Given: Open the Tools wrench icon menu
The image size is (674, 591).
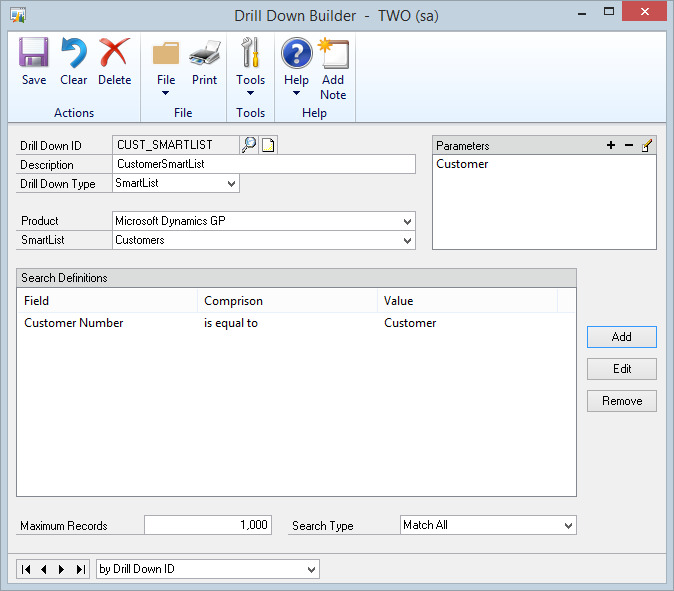Looking at the screenshot, I should pos(251,52).
